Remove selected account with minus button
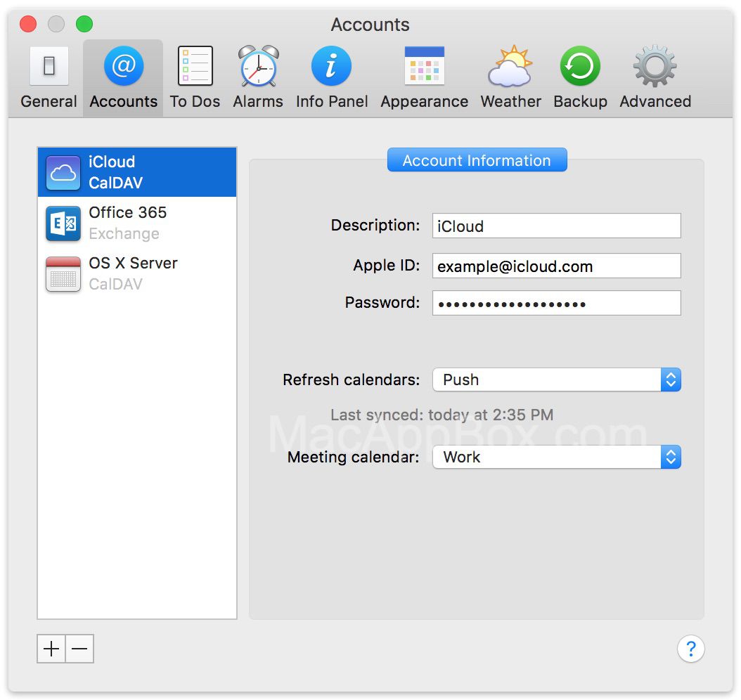Image resolution: width=741 pixels, height=700 pixels. (79, 649)
